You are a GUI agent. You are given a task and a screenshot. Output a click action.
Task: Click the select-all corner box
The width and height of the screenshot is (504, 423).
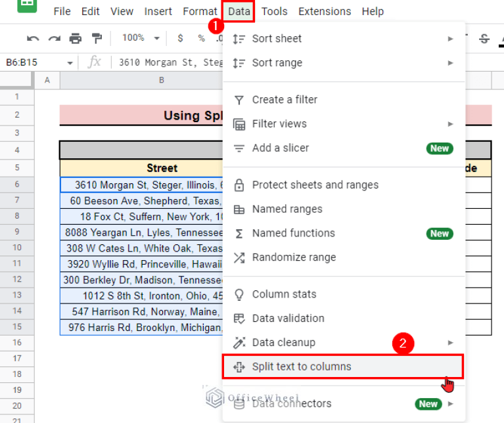tap(16, 80)
